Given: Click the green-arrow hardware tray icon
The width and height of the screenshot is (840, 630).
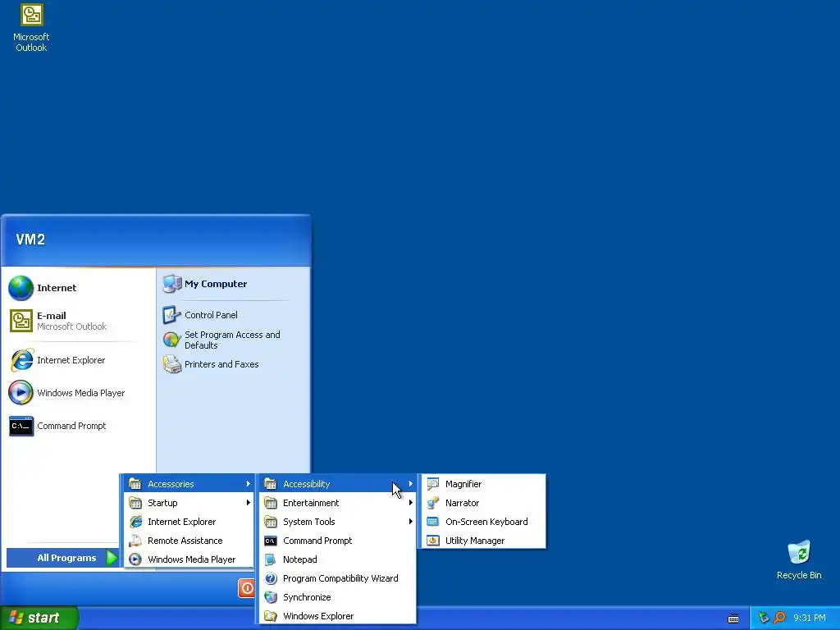Looking at the screenshot, I should tap(764, 618).
